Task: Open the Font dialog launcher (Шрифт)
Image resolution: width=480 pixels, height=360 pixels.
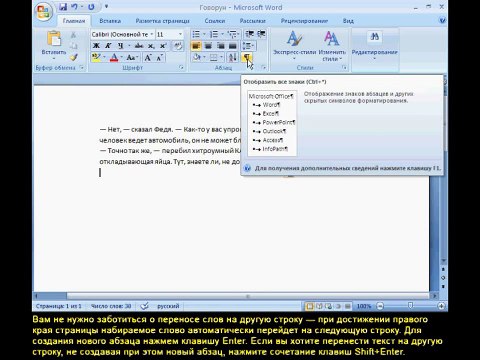Action: tap(181, 67)
